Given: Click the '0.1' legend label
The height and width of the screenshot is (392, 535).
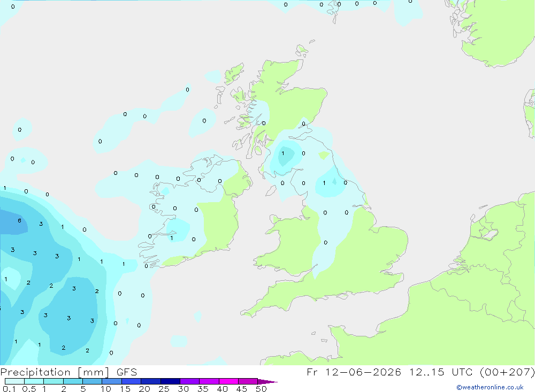Looking at the screenshot, I should pos(9,389).
